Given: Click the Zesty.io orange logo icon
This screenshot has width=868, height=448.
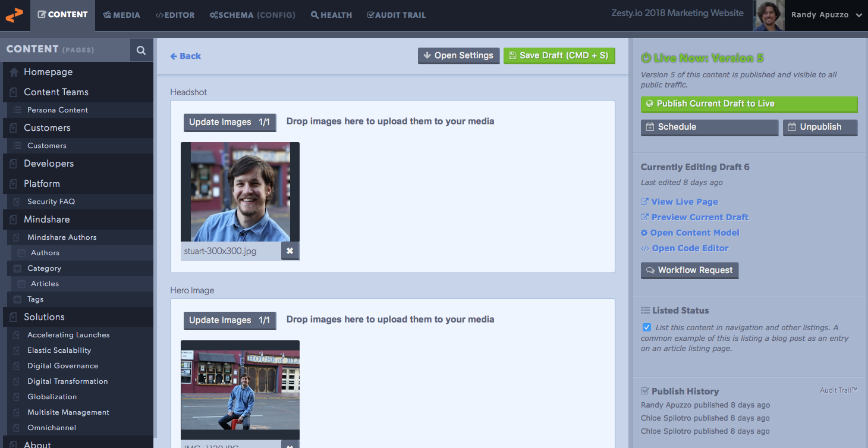Looking at the screenshot, I should point(14,15).
